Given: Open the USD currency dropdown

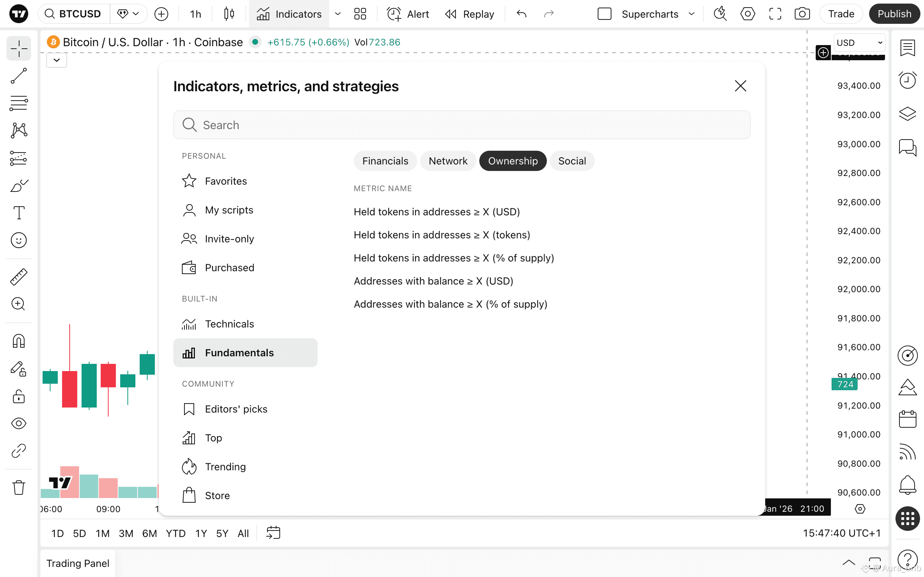Looking at the screenshot, I should point(859,42).
